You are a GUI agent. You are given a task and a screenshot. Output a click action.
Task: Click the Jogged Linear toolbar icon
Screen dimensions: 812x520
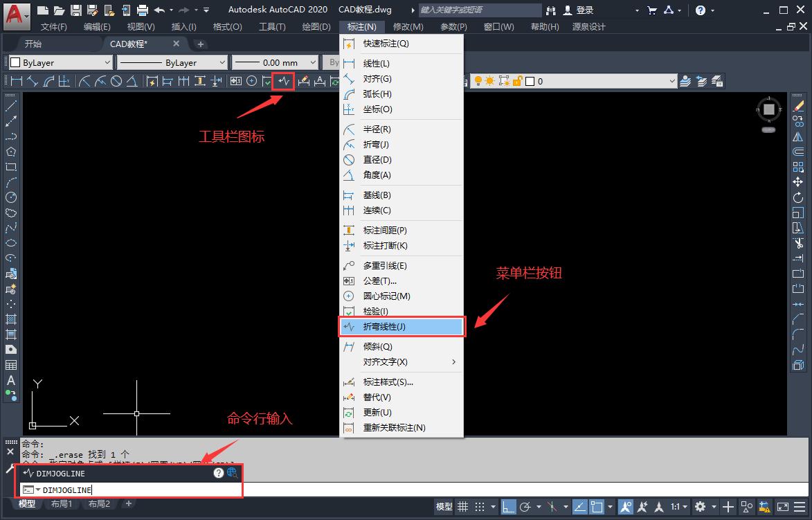(x=283, y=81)
